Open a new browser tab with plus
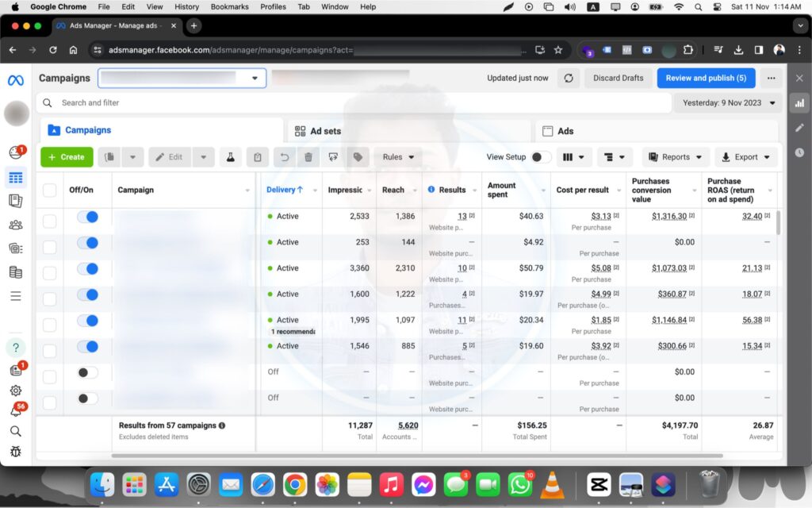Image resolution: width=812 pixels, height=508 pixels. coord(193,25)
